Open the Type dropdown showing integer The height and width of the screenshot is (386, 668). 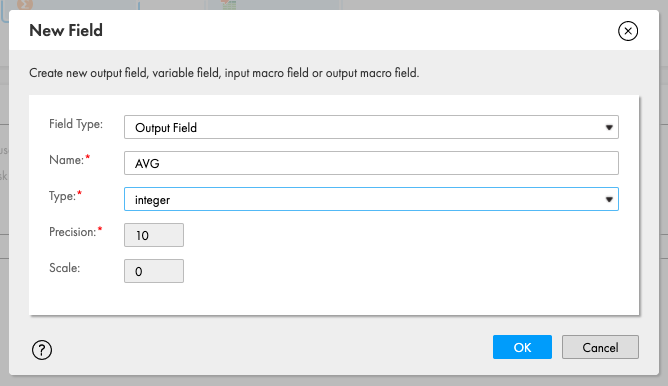pyautogui.click(x=371, y=199)
